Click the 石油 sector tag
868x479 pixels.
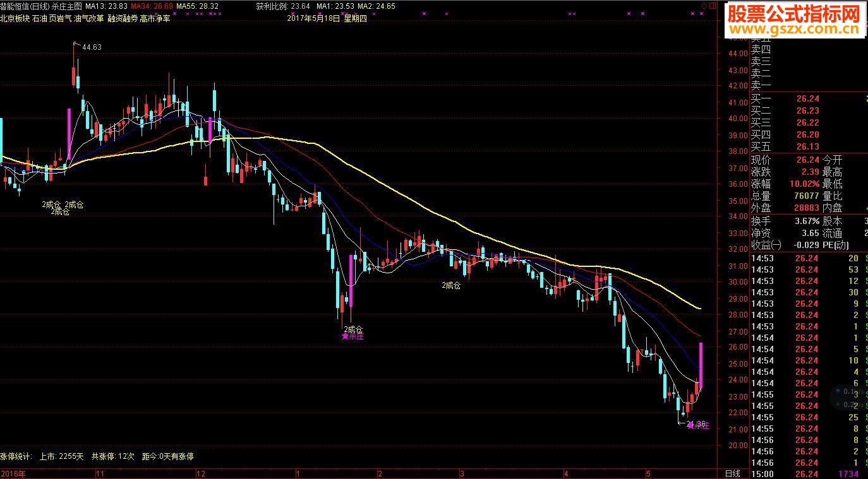pos(40,18)
